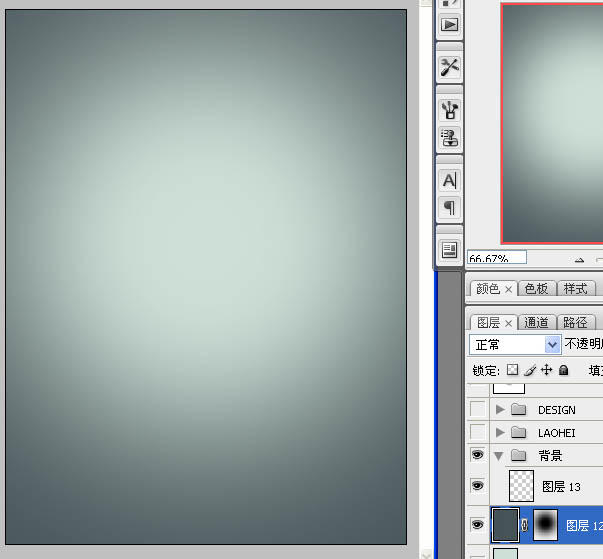
Task: Click the lock image pixels brush icon
Action: pos(530,370)
